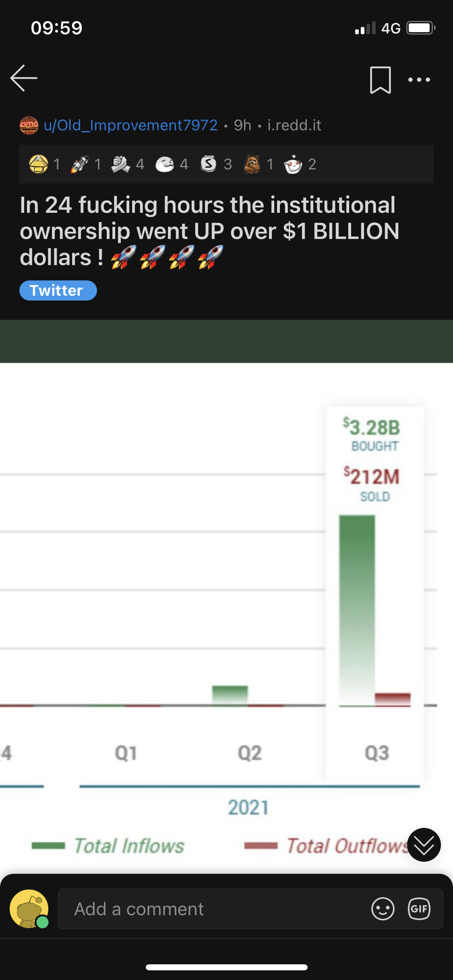Select the rocket award icon
453x980 pixels.
tap(79, 164)
